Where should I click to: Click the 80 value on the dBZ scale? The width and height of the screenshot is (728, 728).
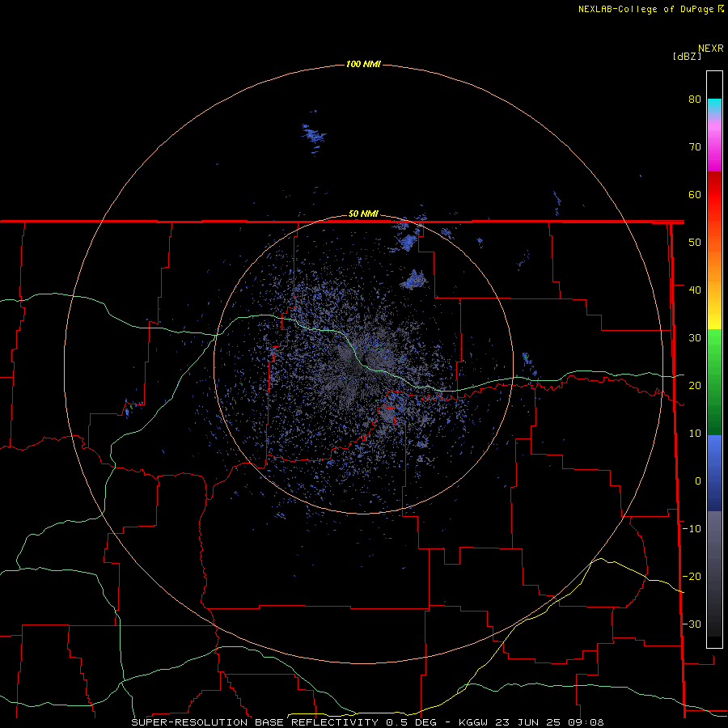click(695, 99)
